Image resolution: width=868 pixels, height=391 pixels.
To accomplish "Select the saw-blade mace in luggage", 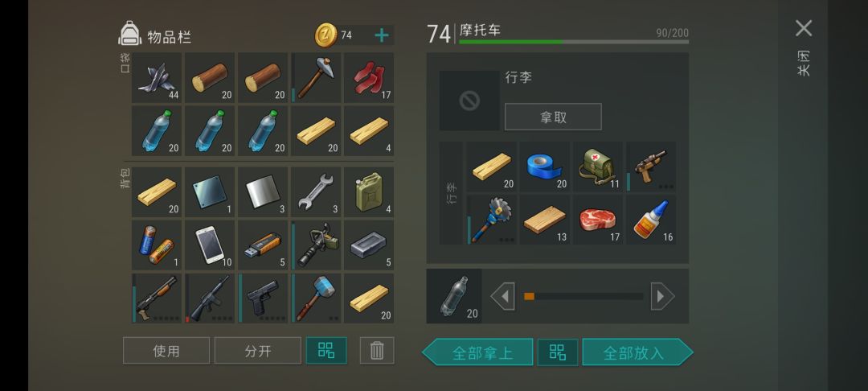I will [492, 220].
